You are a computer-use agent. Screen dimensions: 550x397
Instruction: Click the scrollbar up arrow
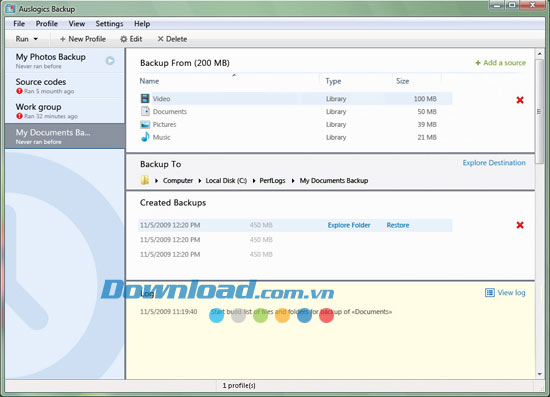539,54
